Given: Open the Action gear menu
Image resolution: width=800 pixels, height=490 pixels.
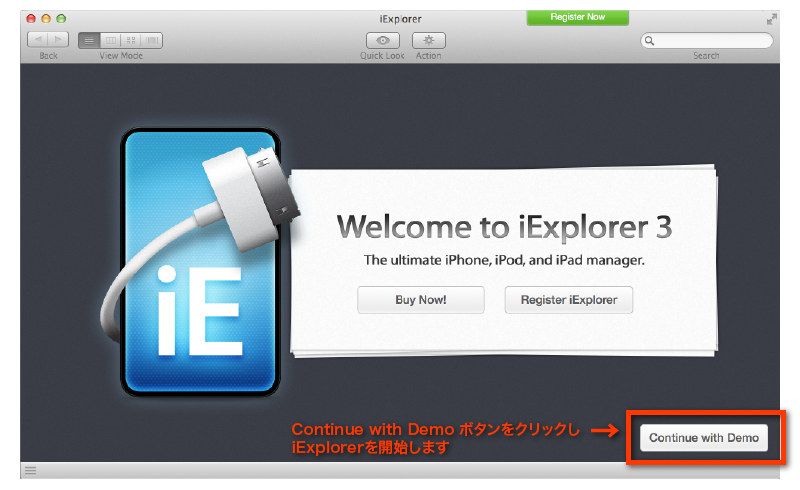Looking at the screenshot, I should pos(429,40).
